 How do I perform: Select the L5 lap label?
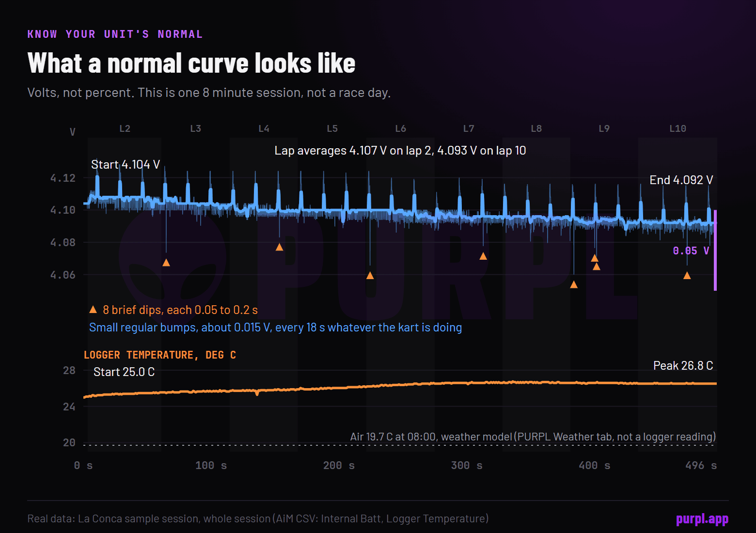(x=332, y=128)
